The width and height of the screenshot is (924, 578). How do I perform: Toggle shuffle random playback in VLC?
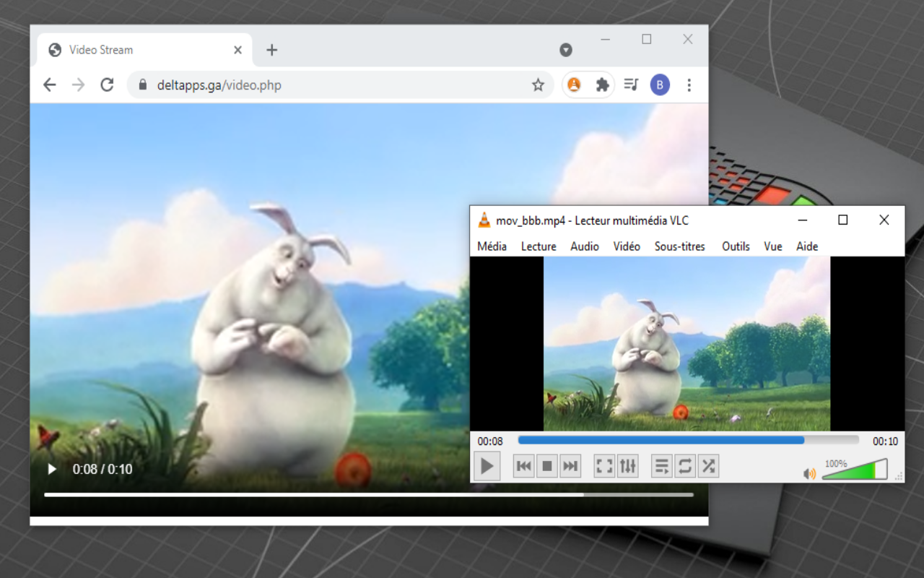tap(709, 466)
